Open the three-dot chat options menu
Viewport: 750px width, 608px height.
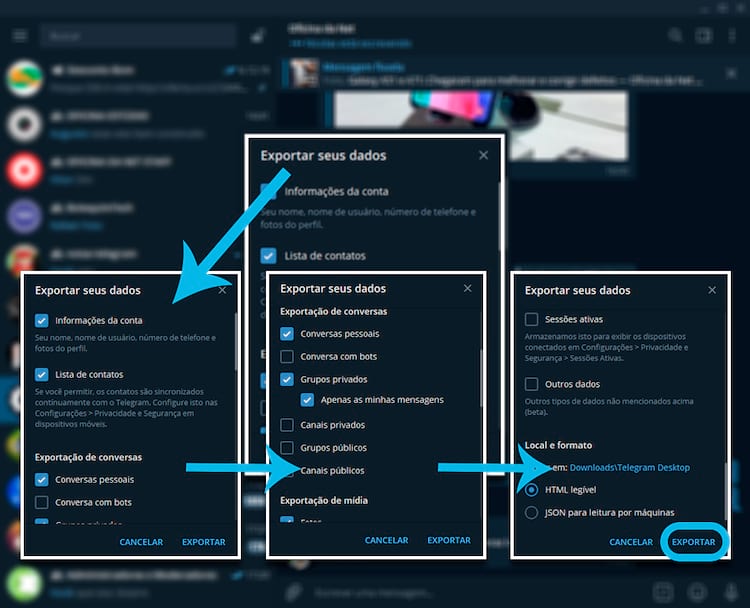tap(731, 35)
